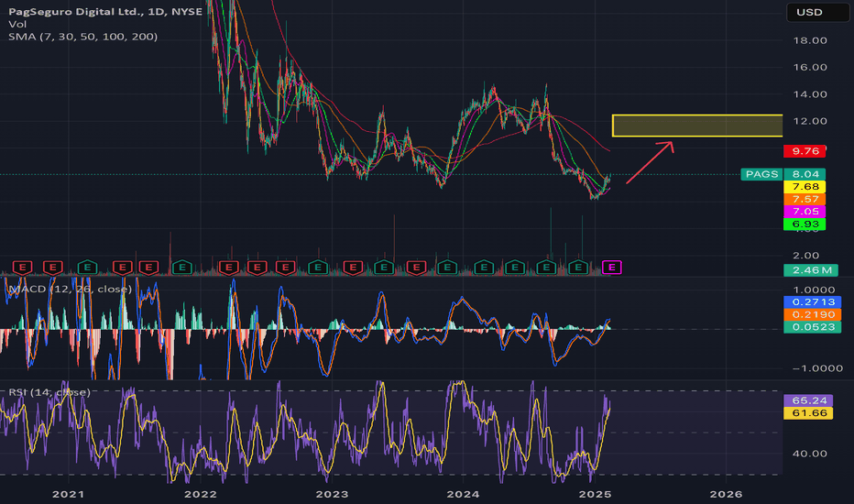Click the 2.46 M volume label
This screenshot has height=504, width=854.
pos(810,269)
